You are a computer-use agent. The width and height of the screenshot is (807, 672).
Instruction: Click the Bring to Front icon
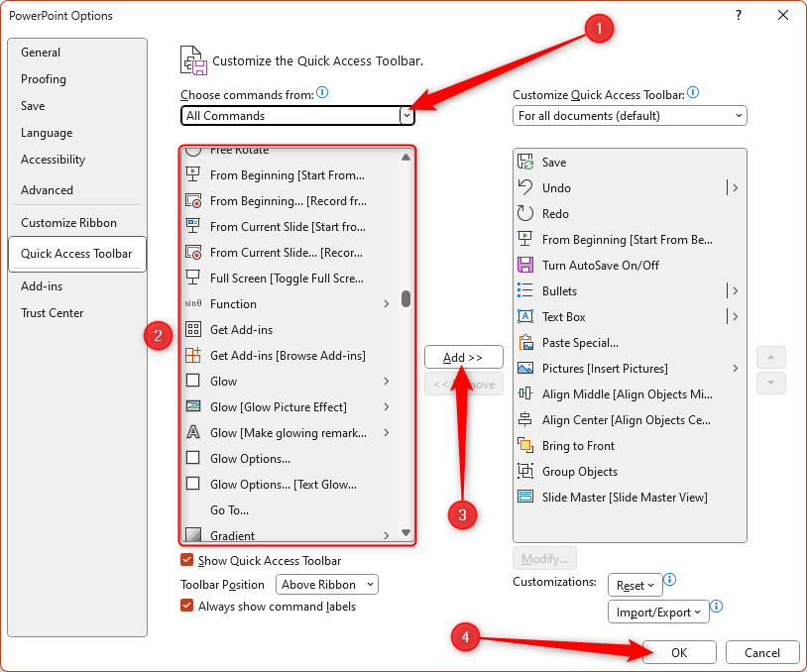click(525, 445)
